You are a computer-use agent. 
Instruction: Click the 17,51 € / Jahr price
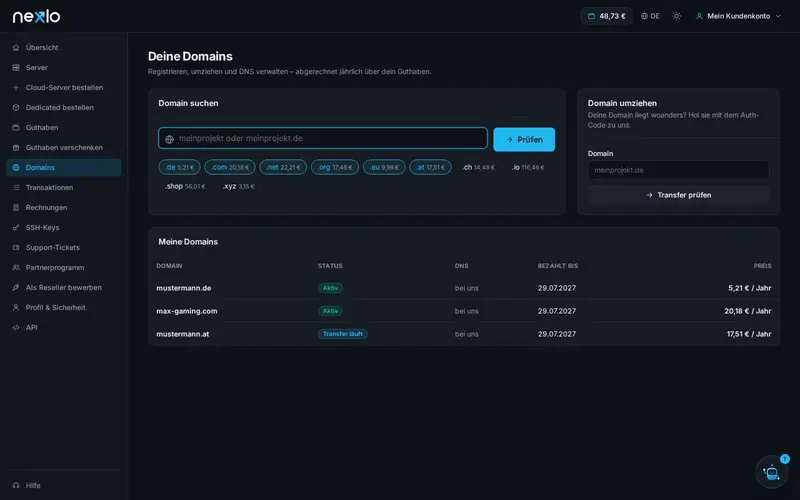click(748, 334)
